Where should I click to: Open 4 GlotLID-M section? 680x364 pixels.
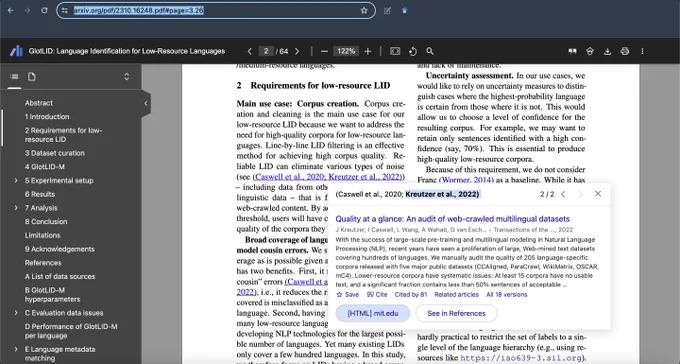click(x=45, y=167)
